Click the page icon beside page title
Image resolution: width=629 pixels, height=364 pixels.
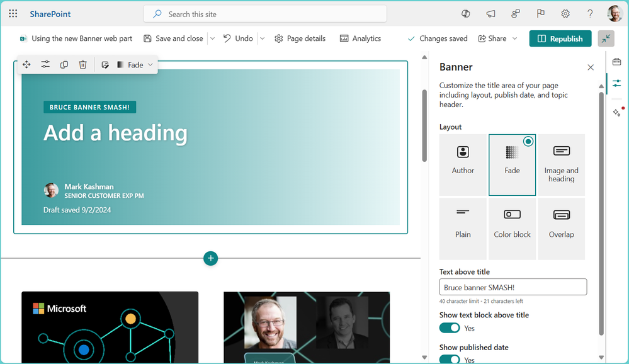coord(23,38)
